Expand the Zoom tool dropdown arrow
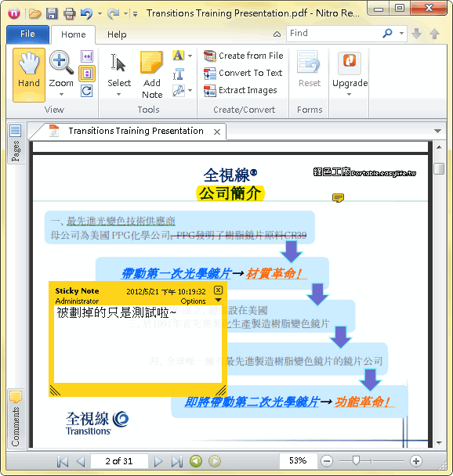Viewport: 453px width, 476px height. (x=61, y=95)
